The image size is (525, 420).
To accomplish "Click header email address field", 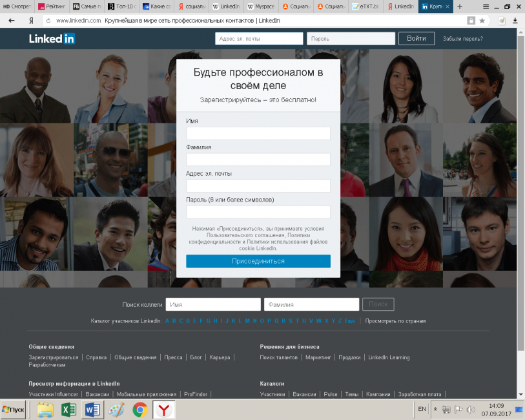I will [x=259, y=39].
